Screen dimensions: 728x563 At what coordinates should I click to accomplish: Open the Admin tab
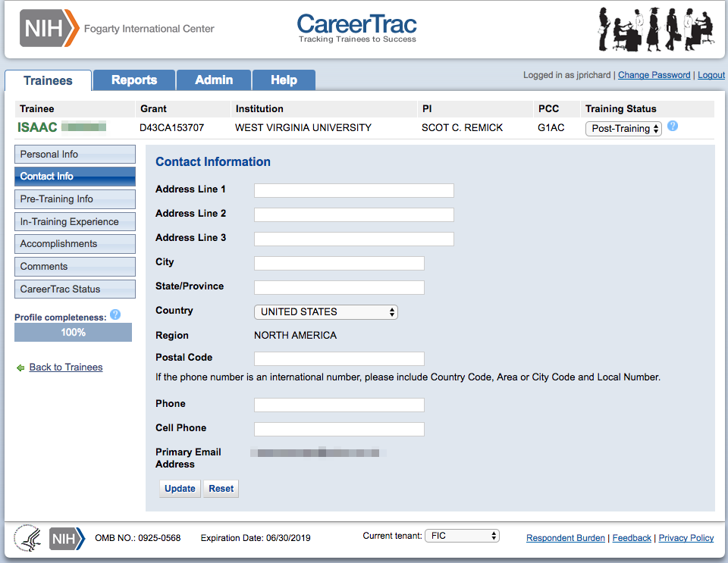214,80
